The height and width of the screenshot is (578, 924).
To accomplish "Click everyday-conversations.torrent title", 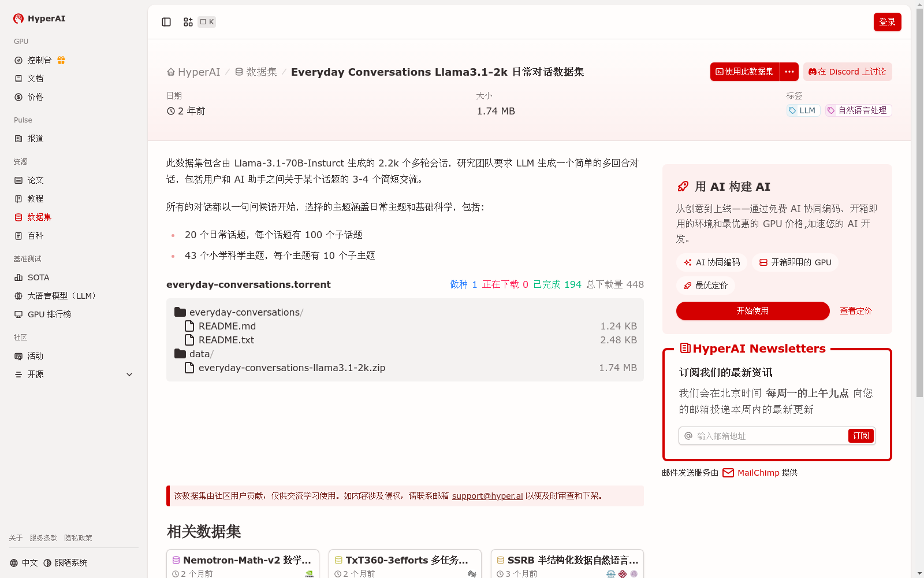I will [248, 284].
